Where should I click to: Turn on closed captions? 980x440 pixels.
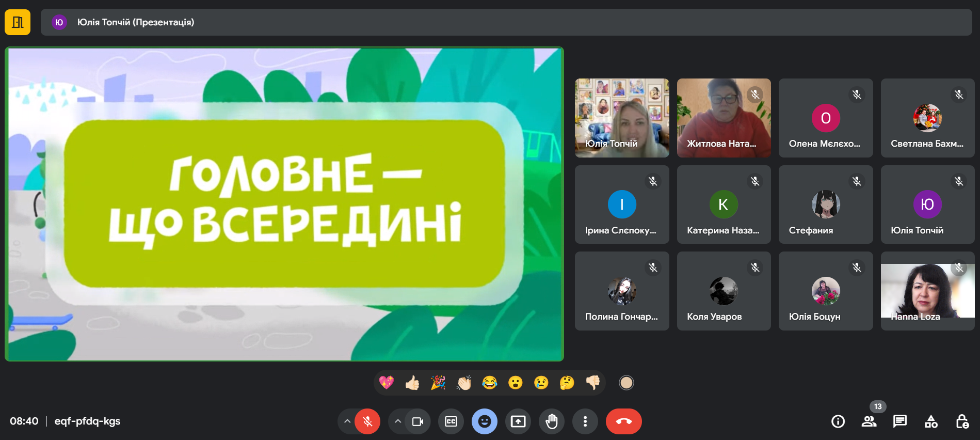tap(451, 421)
